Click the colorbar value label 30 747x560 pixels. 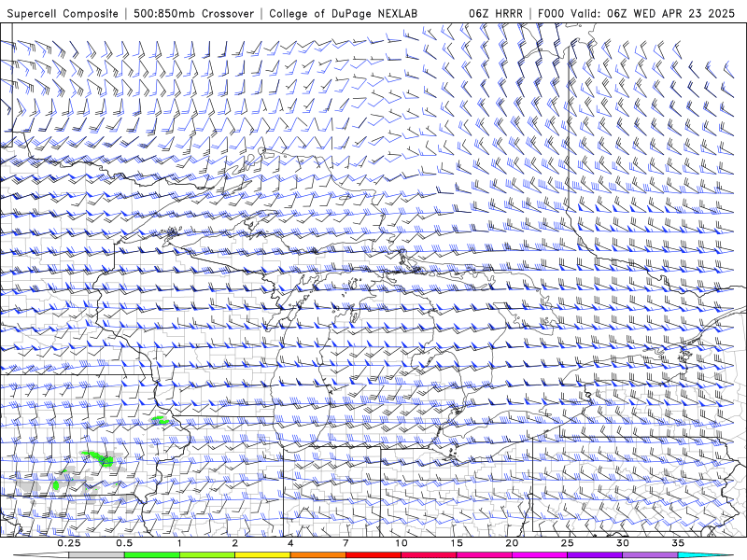(x=623, y=543)
